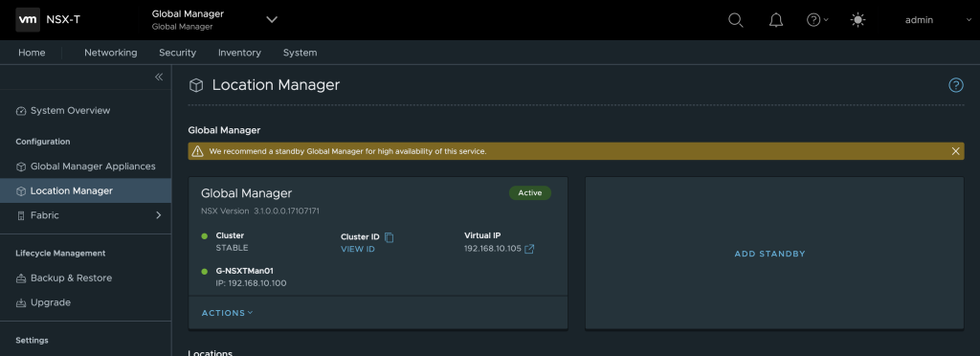This screenshot has width=980, height=356.
Task: Click the VMware NSX-T logo
Action: [48, 19]
